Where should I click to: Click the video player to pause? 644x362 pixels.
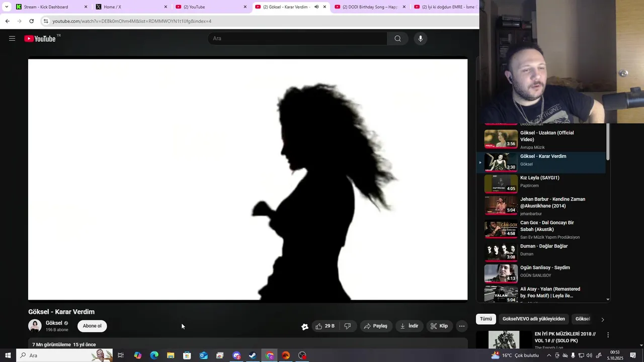click(x=248, y=179)
